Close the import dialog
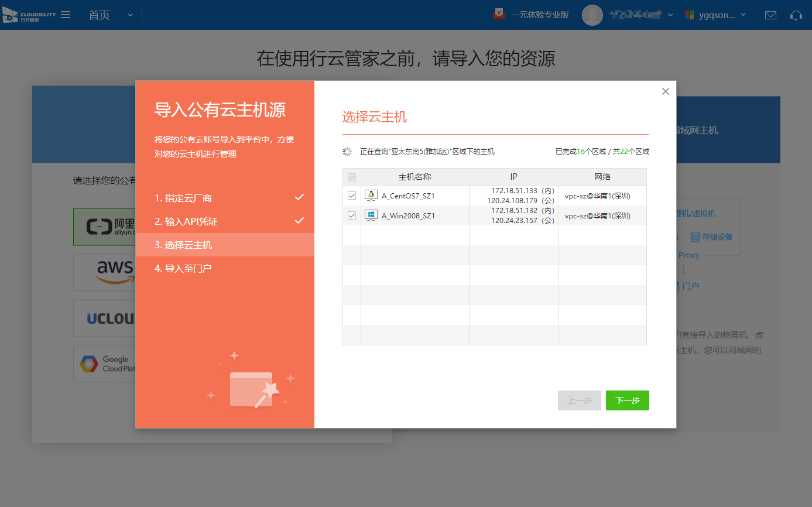The width and height of the screenshot is (812, 507). coord(665,91)
